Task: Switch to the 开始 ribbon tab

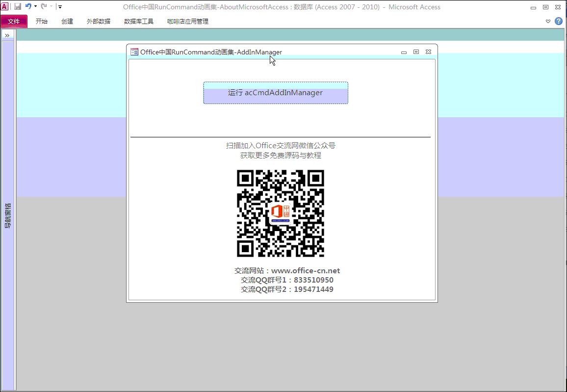Action: 42,21
